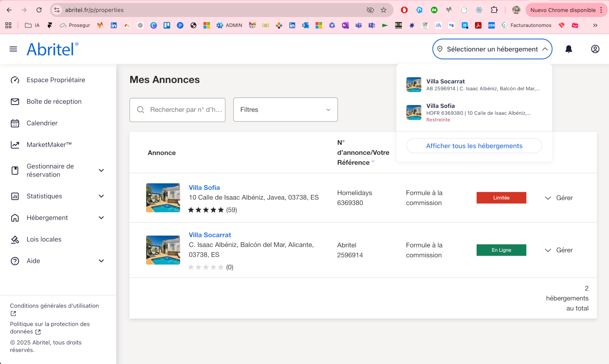Click the Lois locales gavel icon
This screenshot has height=364, width=609.
click(x=15, y=239)
